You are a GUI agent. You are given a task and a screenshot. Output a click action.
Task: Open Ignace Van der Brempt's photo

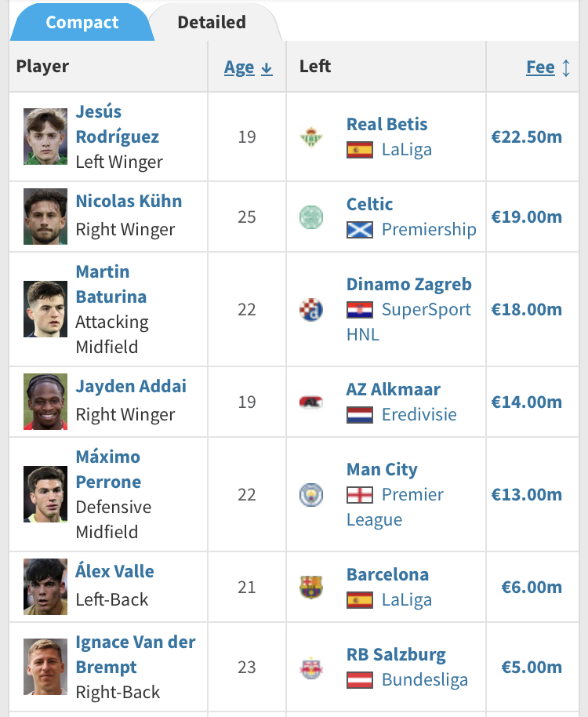coord(45,667)
